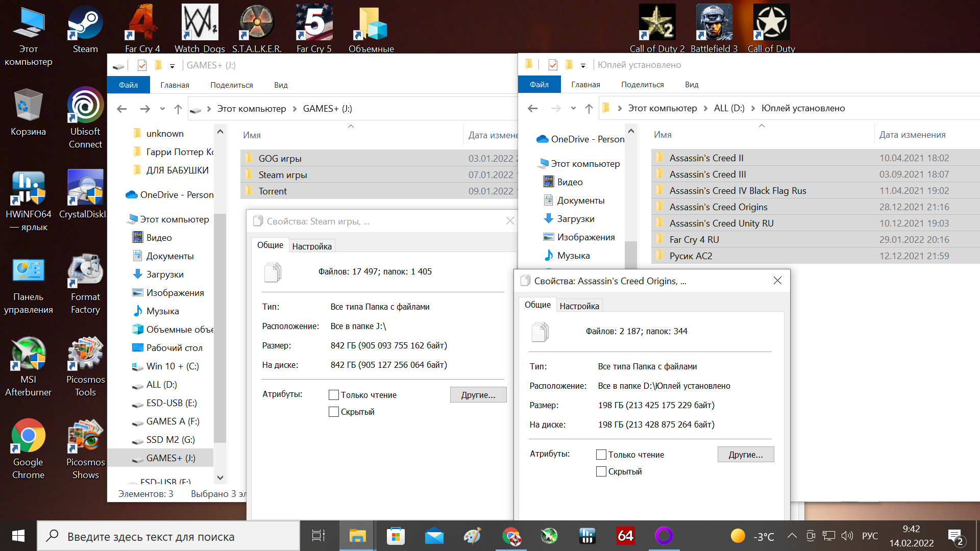Click Другие... button in Steam игры properties
The height and width of the screenshot is (551, 980).
(478, 395)
